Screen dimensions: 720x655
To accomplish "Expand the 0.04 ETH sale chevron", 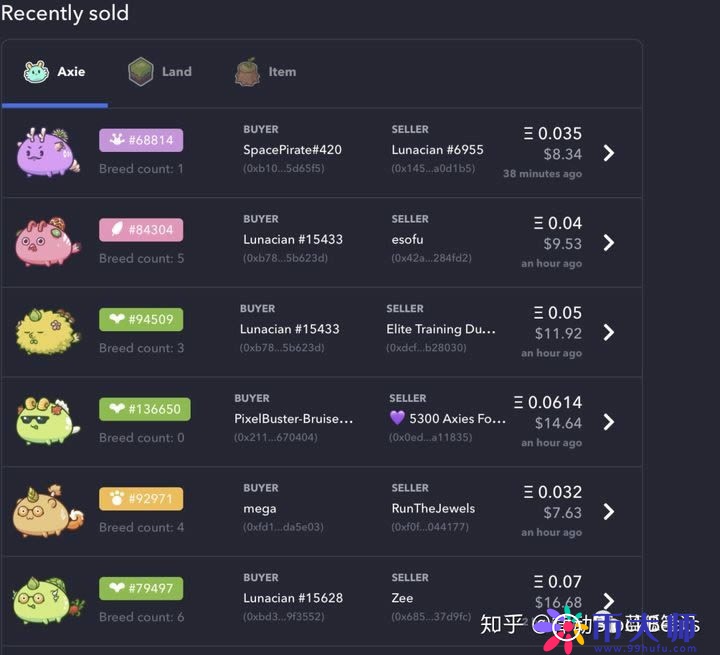I will 609,243.
